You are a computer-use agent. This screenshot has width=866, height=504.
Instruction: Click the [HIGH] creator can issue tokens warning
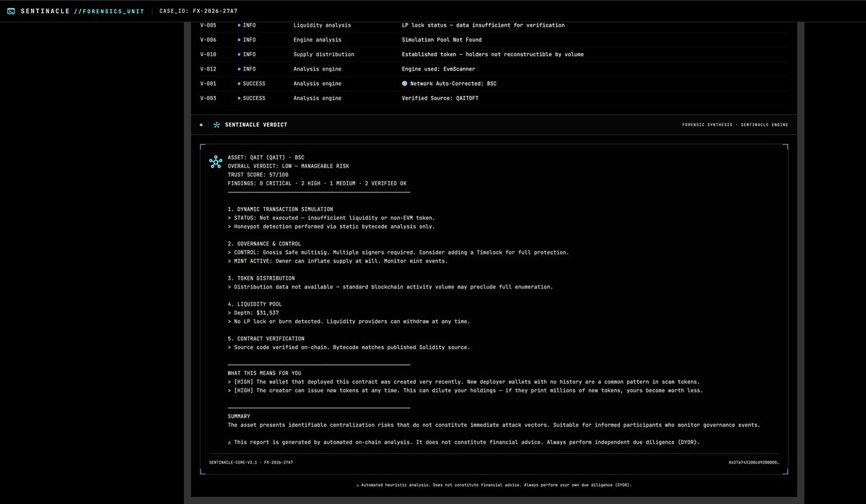[465, 391]
